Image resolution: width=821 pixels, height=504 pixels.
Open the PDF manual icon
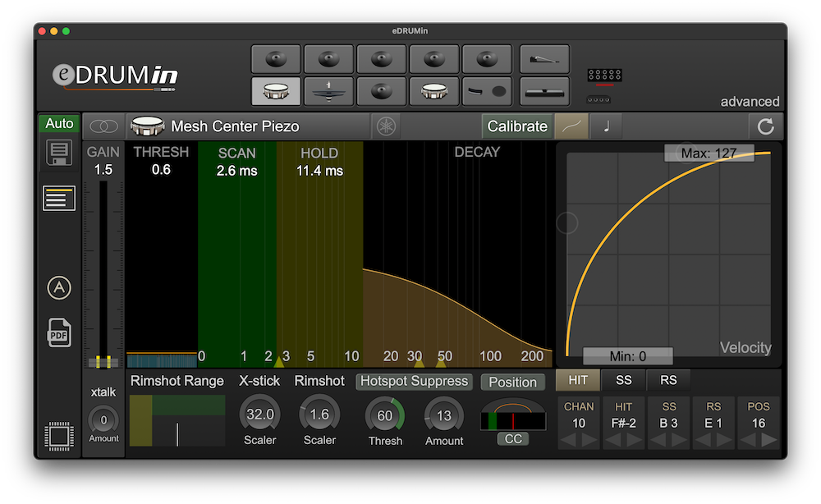59,332
